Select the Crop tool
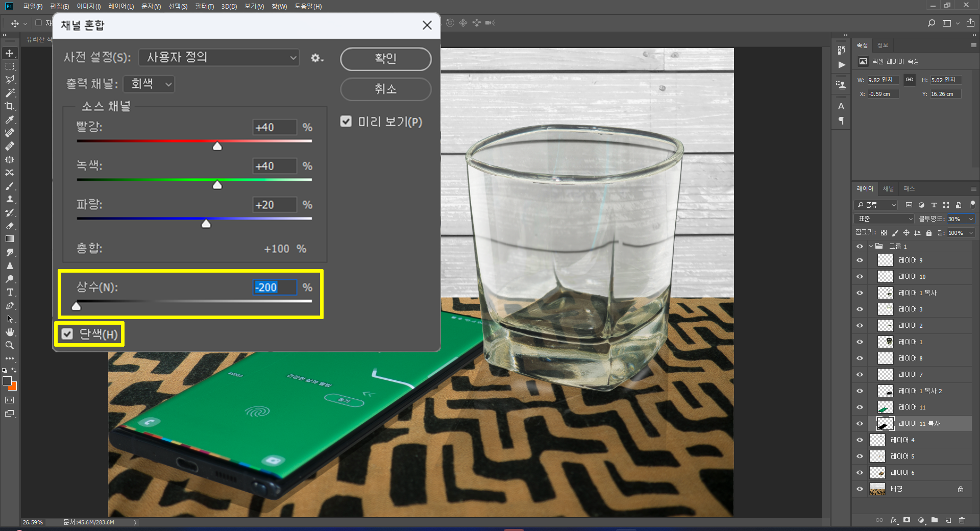 click(10, 106)
